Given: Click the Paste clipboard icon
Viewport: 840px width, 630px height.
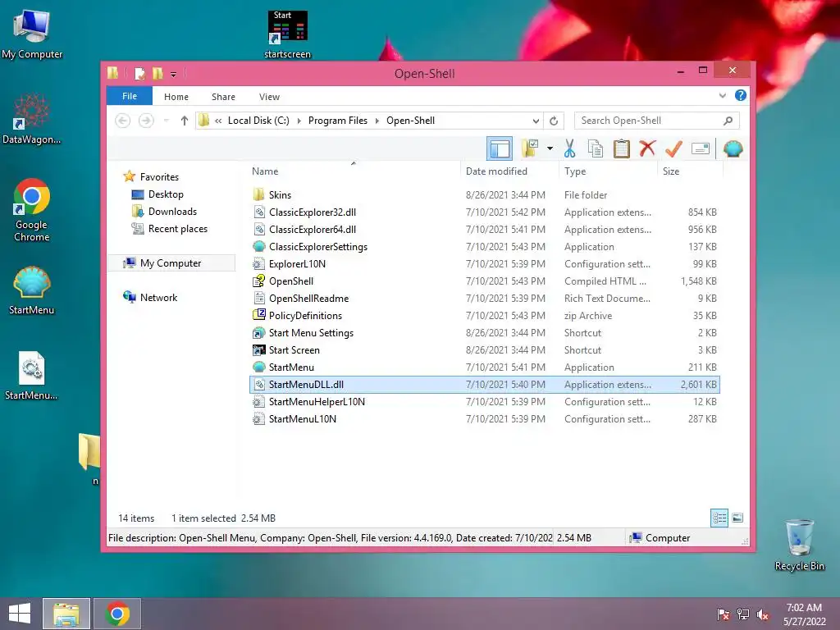Looking at the screenshot, I should [x=622, y=148].
